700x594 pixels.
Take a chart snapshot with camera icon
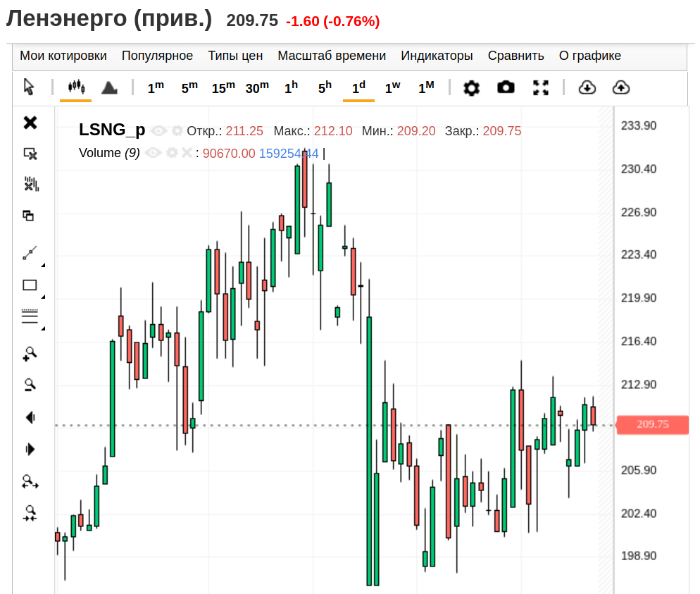point(505,87)
